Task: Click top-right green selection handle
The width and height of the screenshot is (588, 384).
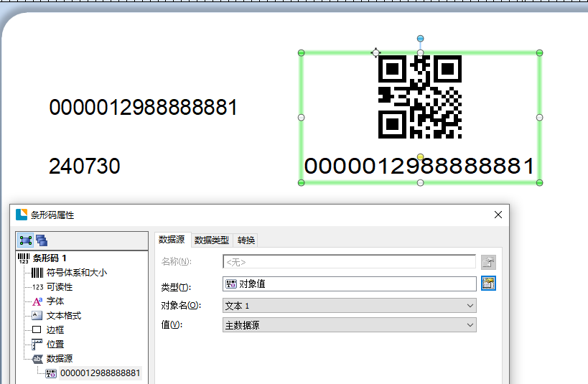Action: click(540, 53)
